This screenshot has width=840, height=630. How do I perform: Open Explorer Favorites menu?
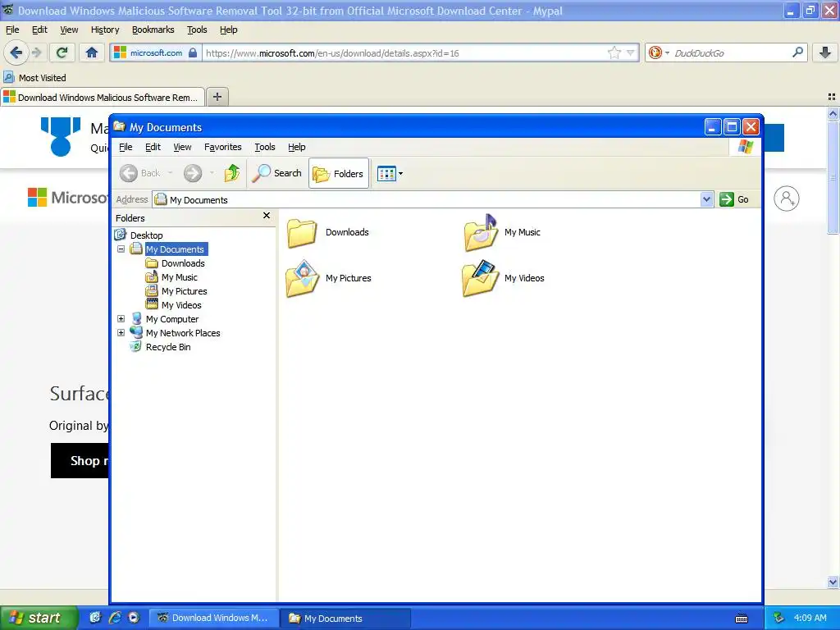[x=223, y=147]
